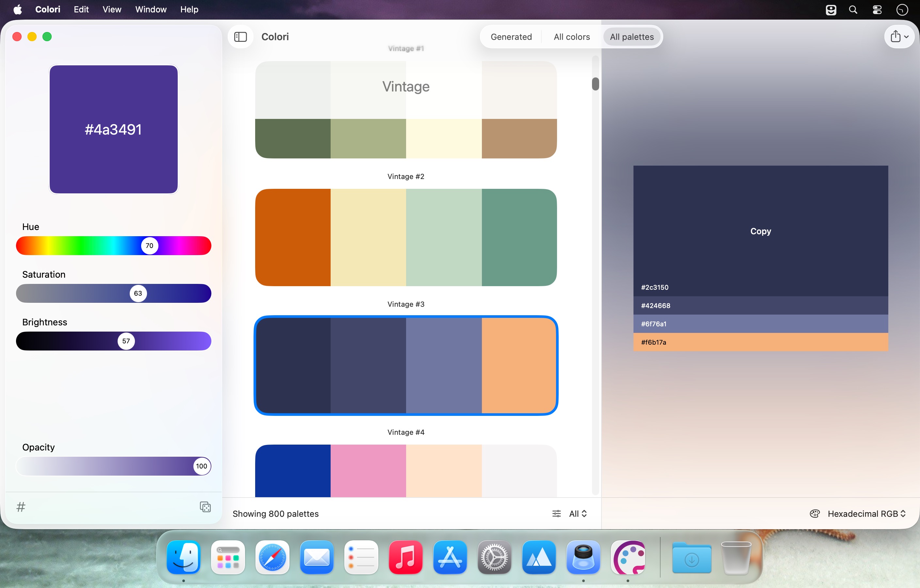Click the Saturation slider handle at 63

click(x=138, y=293)
